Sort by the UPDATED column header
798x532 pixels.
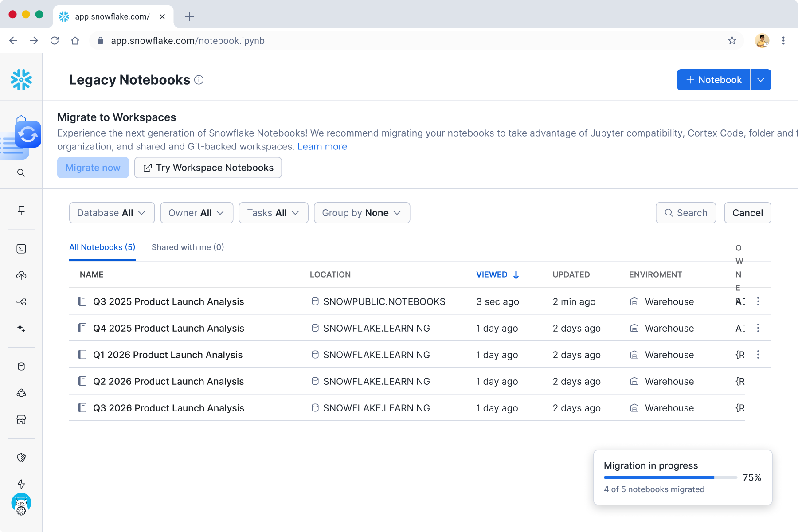(x=571, y=275)
